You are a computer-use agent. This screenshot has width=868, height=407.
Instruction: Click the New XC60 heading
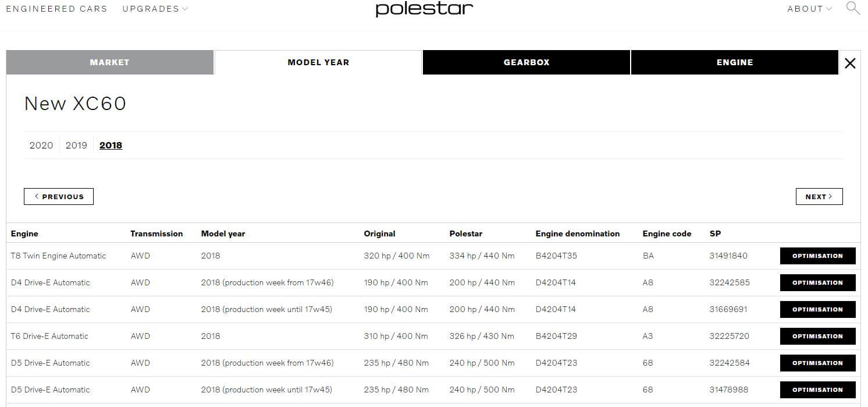pyautogui.click(x=75, y=104)
